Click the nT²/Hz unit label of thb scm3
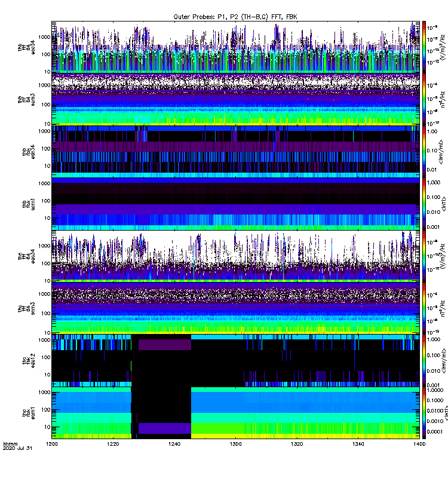Viewport: 448px width, 478px height. 444,99
